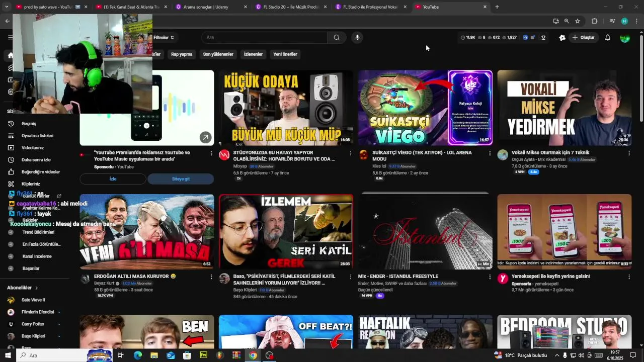Open Task View on the taskbar
The height and width of the screenshot is (362, 644).
click(121, 355)
